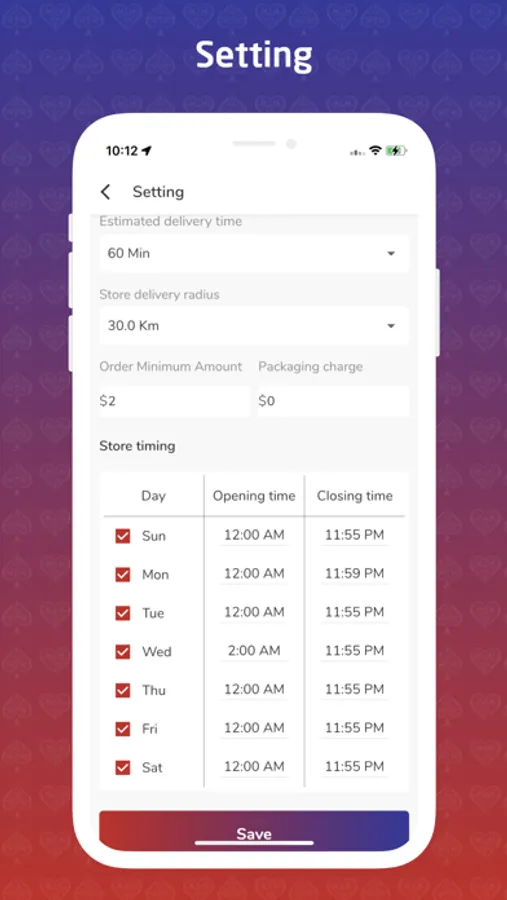Tap the 10:12 clock in status bar
The height and width of the screenshot is (900, 507).
(122, 151)
